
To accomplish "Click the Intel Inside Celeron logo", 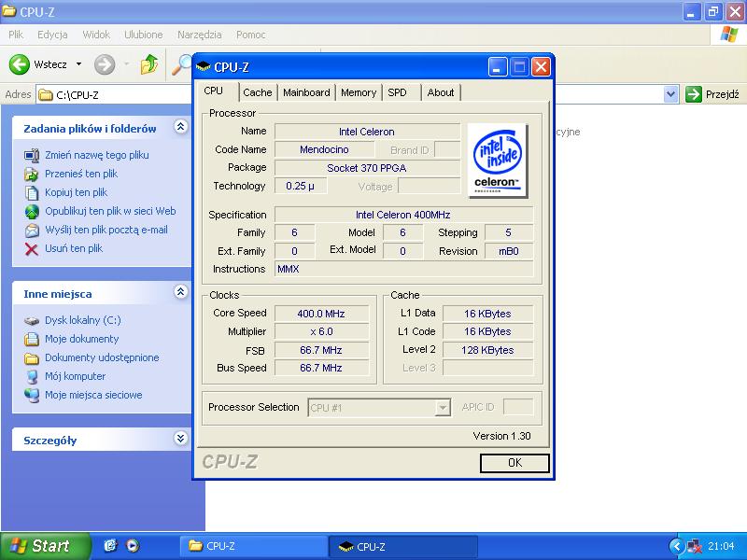I will coord(497,160).
